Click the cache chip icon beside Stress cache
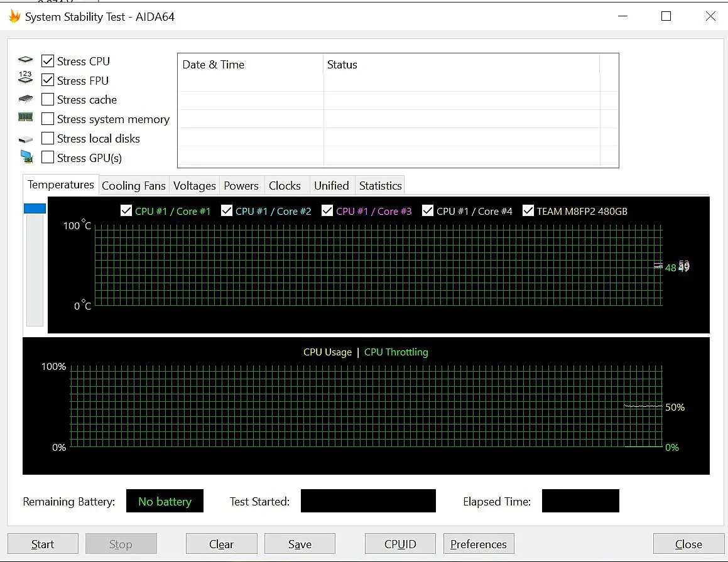The image size is (728, 562). coord(26,99)
